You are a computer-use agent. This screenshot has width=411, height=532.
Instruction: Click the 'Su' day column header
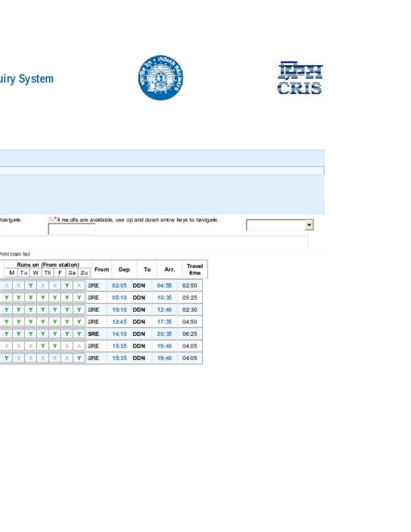[x=84, y=273]
